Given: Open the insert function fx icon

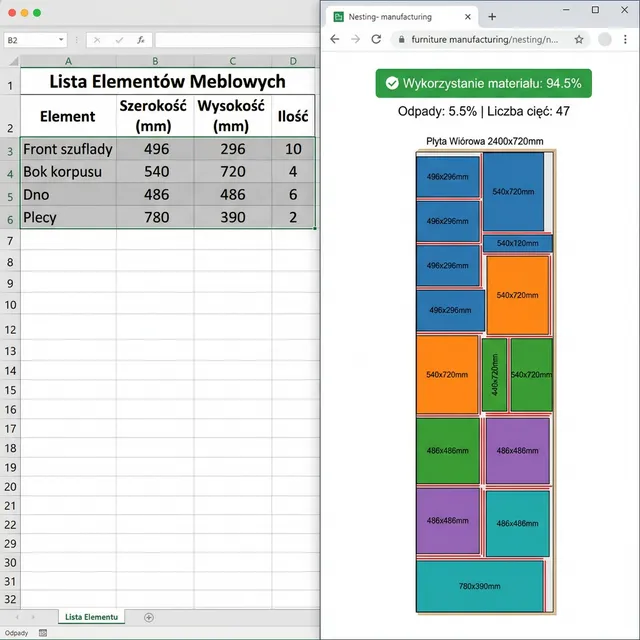Looking at the screenshot, I should pos(141,40).
